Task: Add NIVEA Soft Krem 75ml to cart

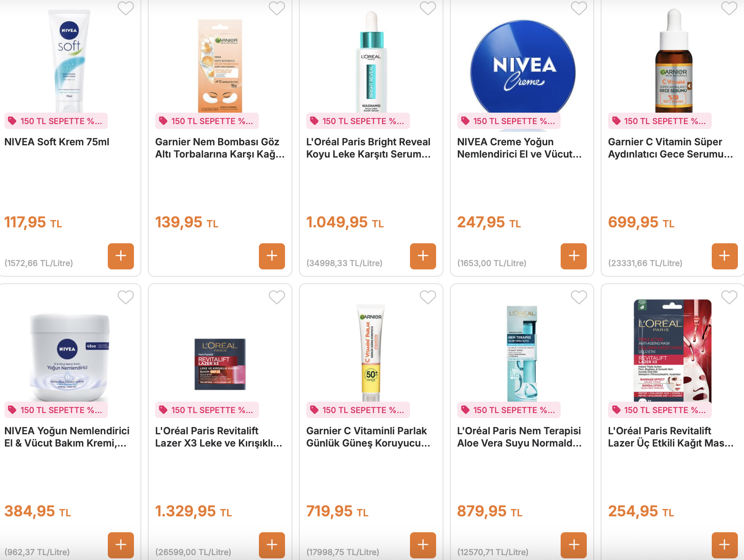Action: 121,256
